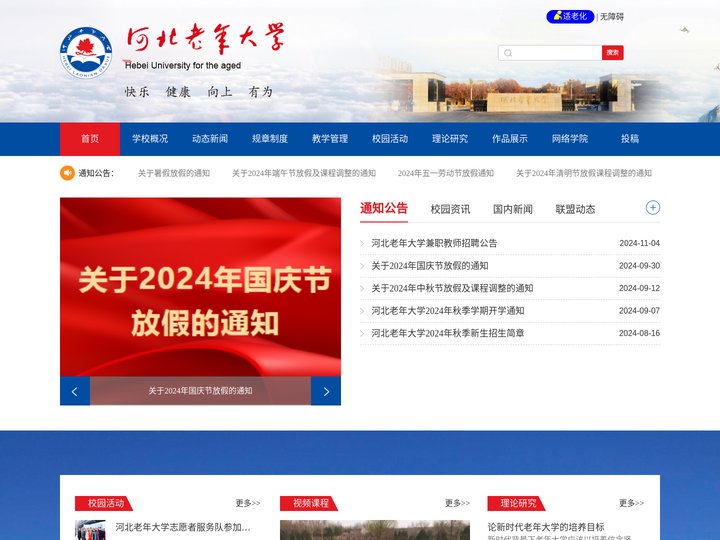The width and height of the screenshot is (720, 540).
Task: Click date 2024-08-16 in notice list
Action: pos(640,333)
